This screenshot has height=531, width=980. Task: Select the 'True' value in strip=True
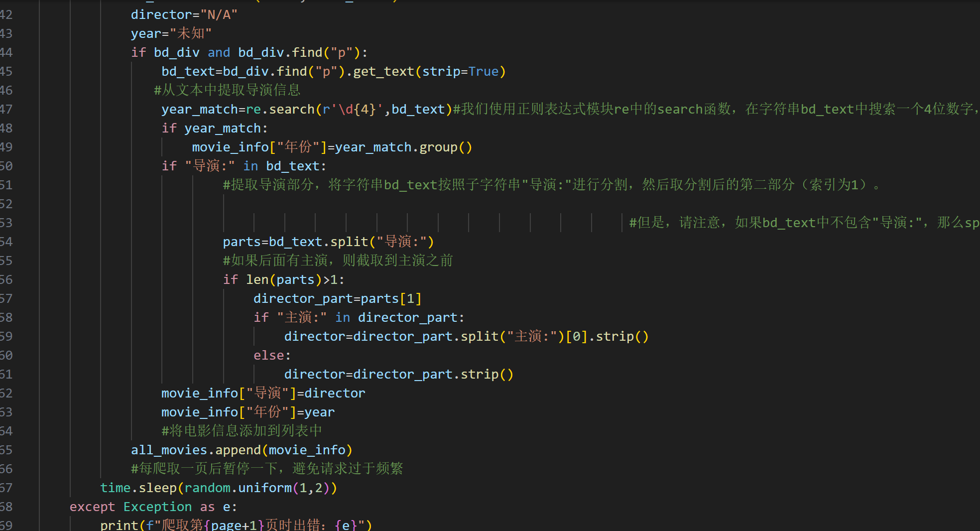point(484,72)
